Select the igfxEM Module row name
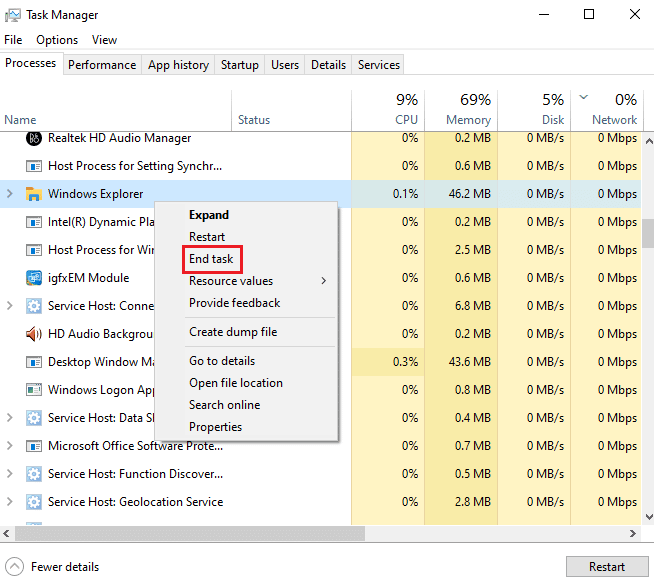The width and height of the screenshot is (654, 585). pos(88,278)
